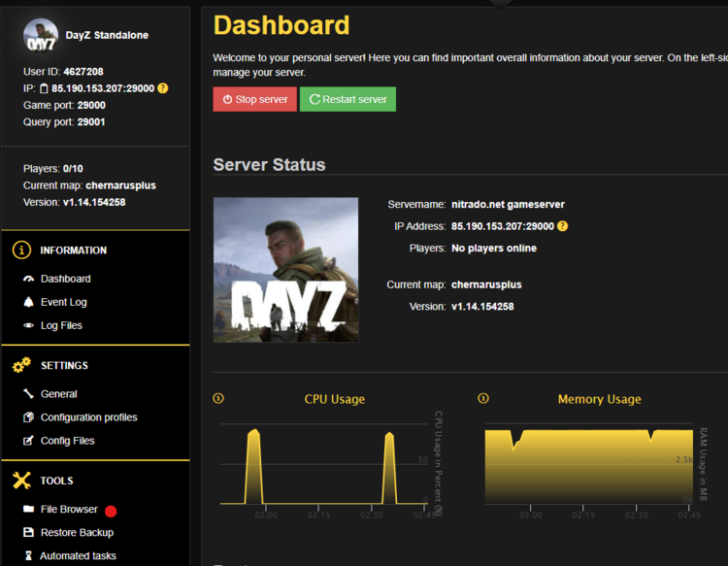Click the CPU Usage info icon

tap(218, 398)
